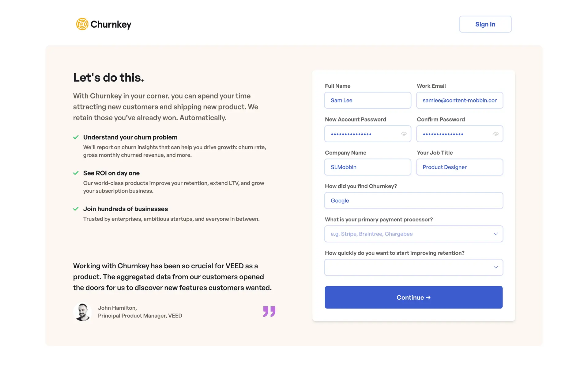Click the checkmark next to See ROI on day one
Screen dimensions: 588x368
(76, 173)
